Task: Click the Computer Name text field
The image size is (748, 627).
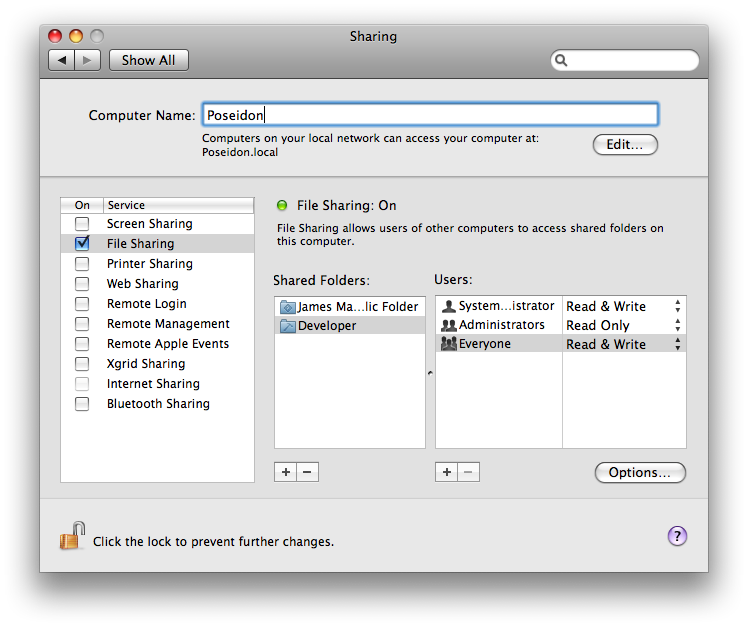Action: (430, 115)
